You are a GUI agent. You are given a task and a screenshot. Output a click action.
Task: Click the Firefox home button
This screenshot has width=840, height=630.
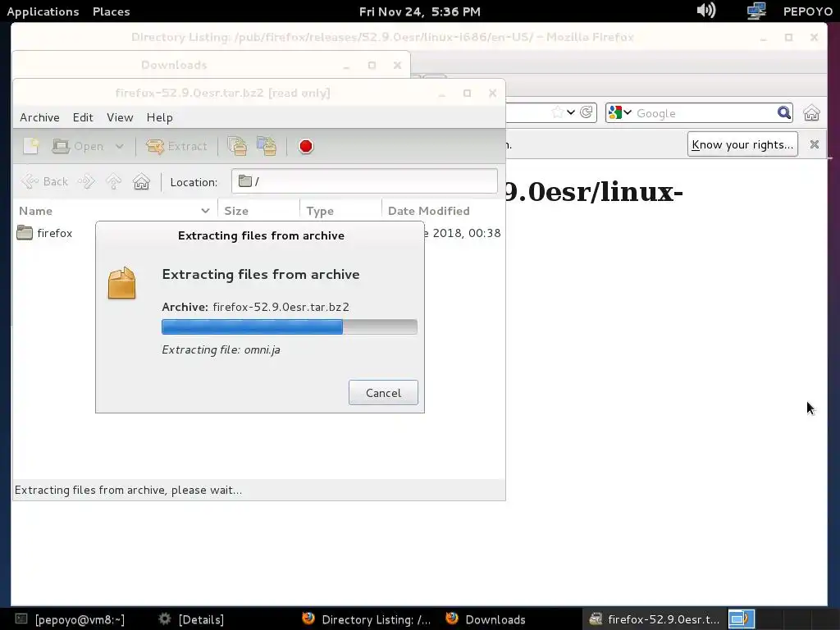coord(811,113)
